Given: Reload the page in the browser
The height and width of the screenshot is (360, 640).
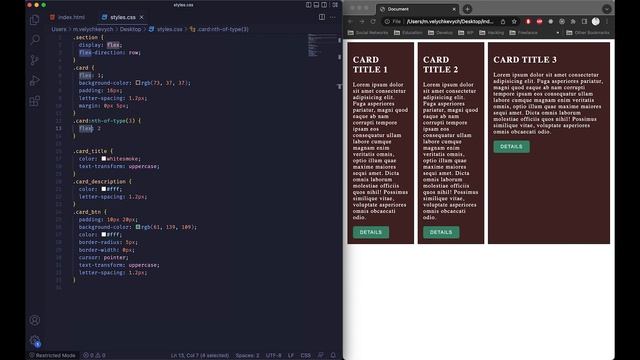Looking at the screenshot, I should point(373,21).
